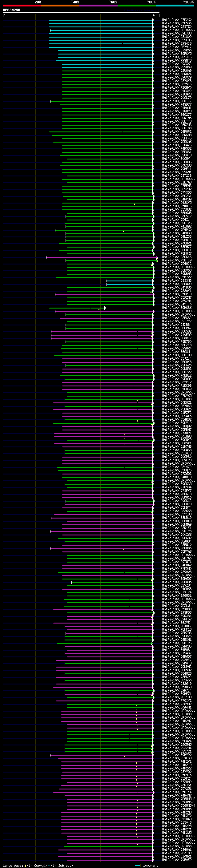Image resolution: width=197 pixels, height=868 pixels.
Task: Select hit label UniRef100_C0HIW3
Action: (177, 355)
